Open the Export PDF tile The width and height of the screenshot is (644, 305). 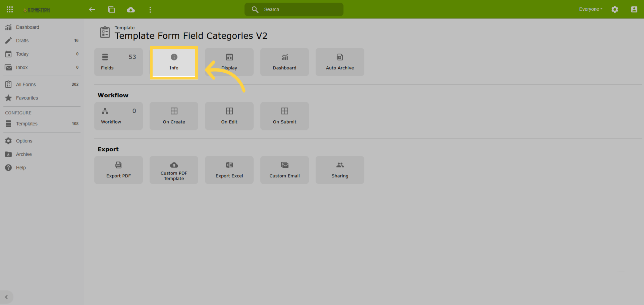click(119, 170)
